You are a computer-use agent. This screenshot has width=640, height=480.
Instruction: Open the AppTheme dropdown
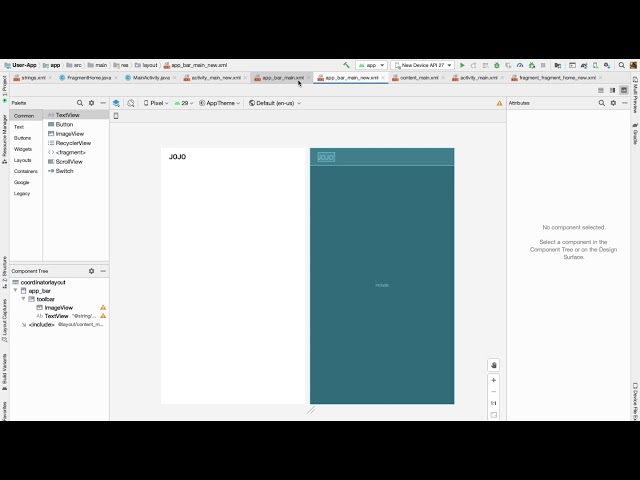220,103
